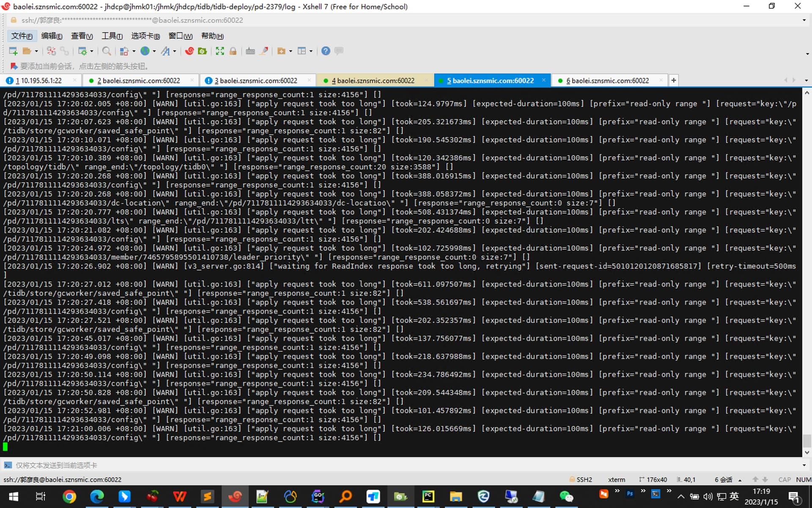The width and height of the screenshot is (812, 508).
Task: Toggle full screen mode icon
Action: [x=220, y=51]
